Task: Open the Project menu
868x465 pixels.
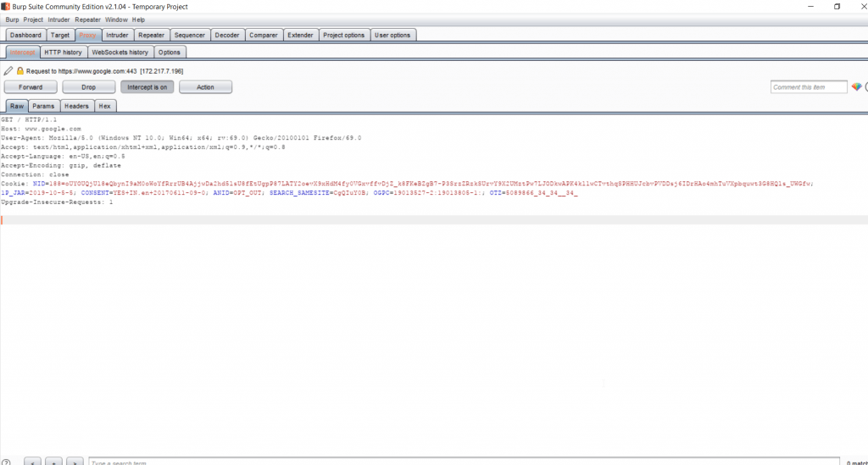Action: point(33,20)
